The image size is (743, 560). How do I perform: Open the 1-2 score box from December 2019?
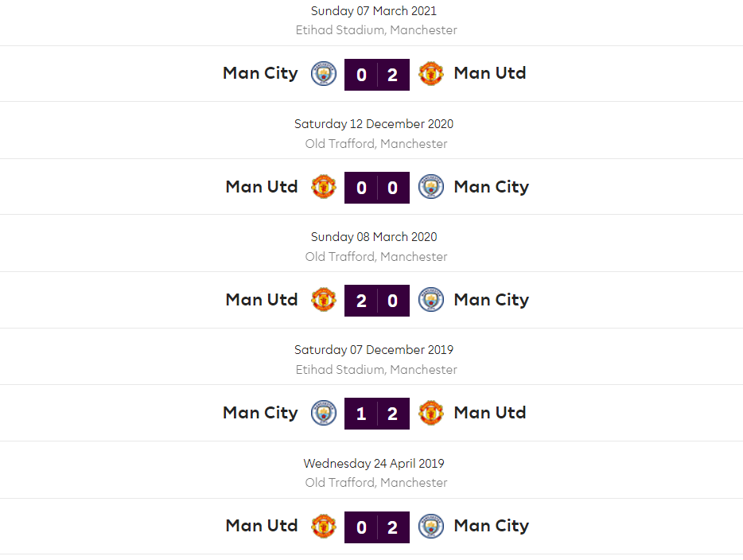pyautogui.click(x=377, y=414)
